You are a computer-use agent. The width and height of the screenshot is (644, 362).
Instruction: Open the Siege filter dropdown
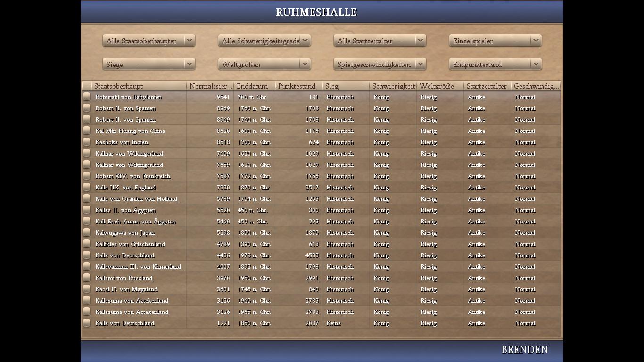pyautogui.click(x=149, y=65)
